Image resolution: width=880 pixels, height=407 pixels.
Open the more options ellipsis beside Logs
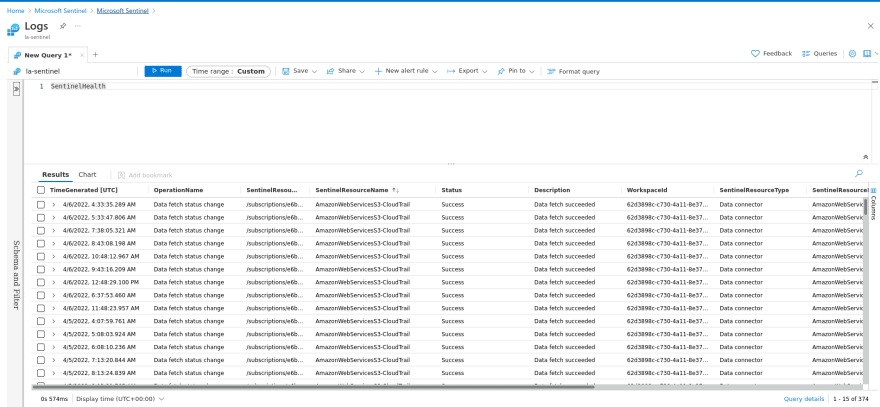coord(77,26)
